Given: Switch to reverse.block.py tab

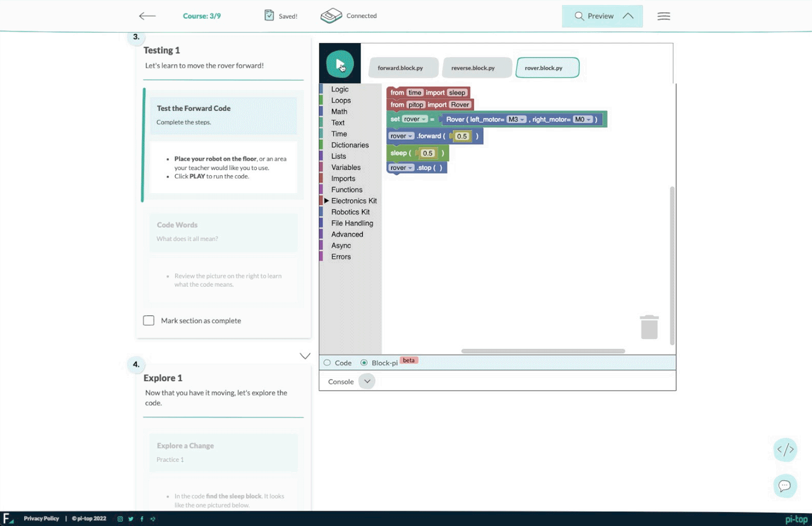Looking at the screenshot, I should point(473,68).
